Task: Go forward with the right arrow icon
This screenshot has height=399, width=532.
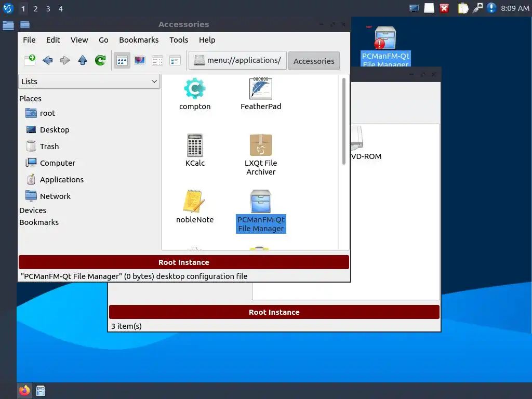Action: 65,60
